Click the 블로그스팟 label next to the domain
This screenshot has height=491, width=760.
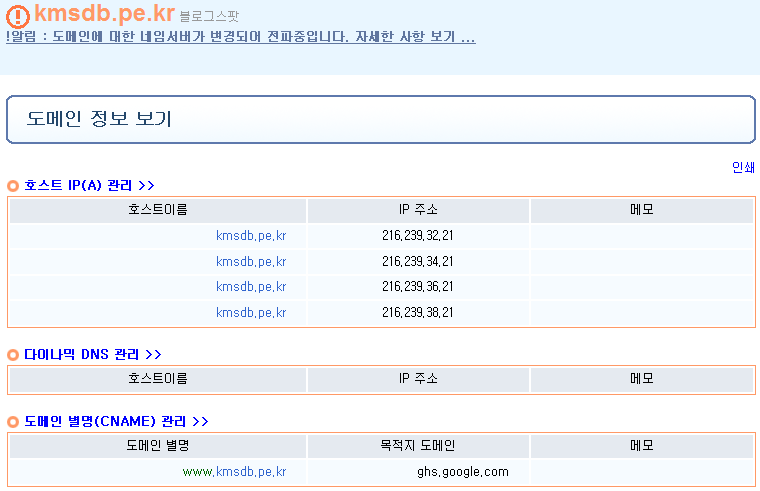click(209, 16)
